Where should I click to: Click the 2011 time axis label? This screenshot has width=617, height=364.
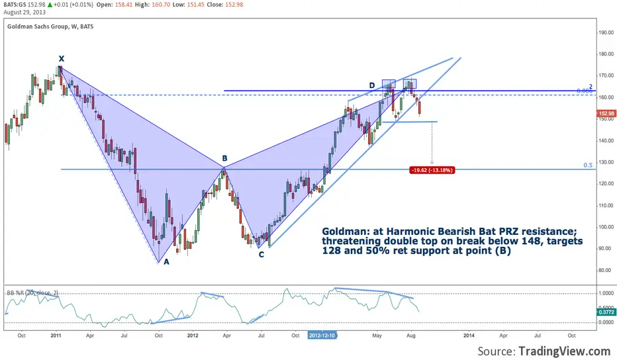pos(56,336)
